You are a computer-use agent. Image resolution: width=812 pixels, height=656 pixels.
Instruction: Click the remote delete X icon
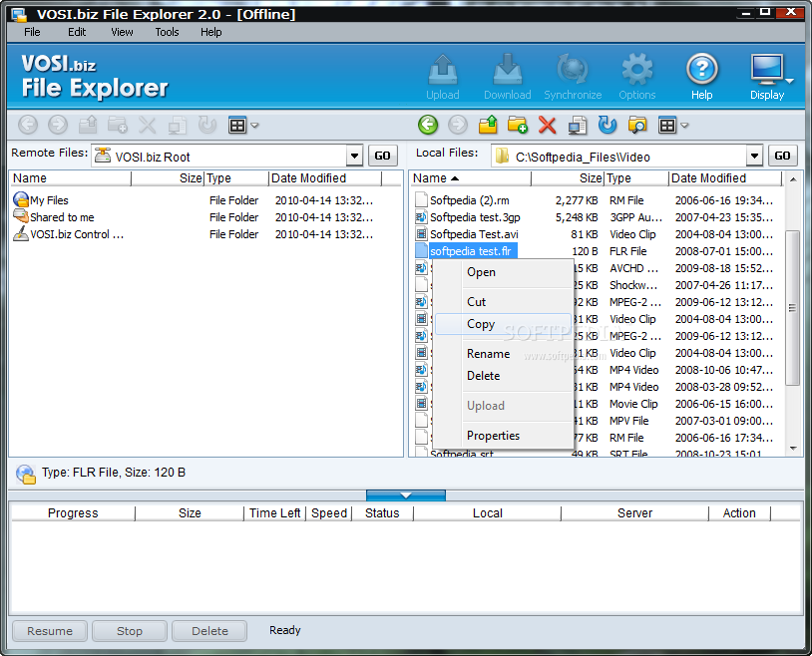(147, 125)
